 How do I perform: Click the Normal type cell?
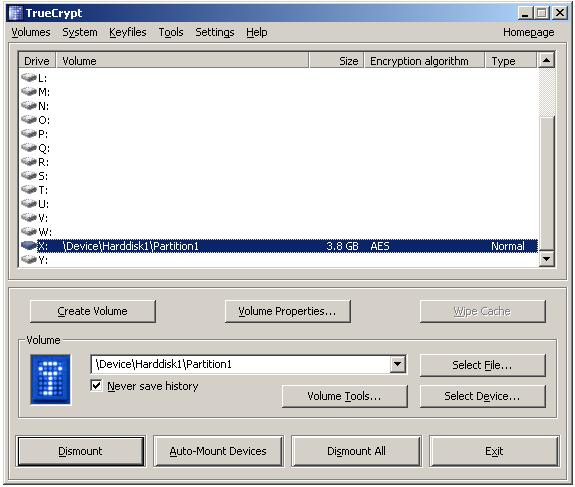[508, 246]
